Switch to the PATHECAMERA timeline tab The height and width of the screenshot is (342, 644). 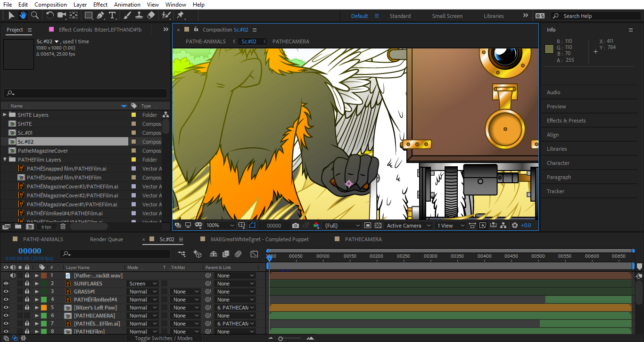coord(363,239)
